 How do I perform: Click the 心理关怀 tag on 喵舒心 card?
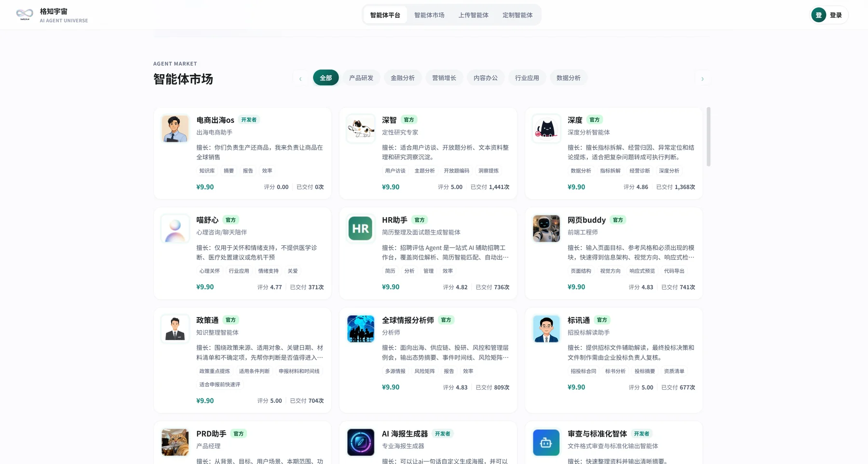coord(210,271)
